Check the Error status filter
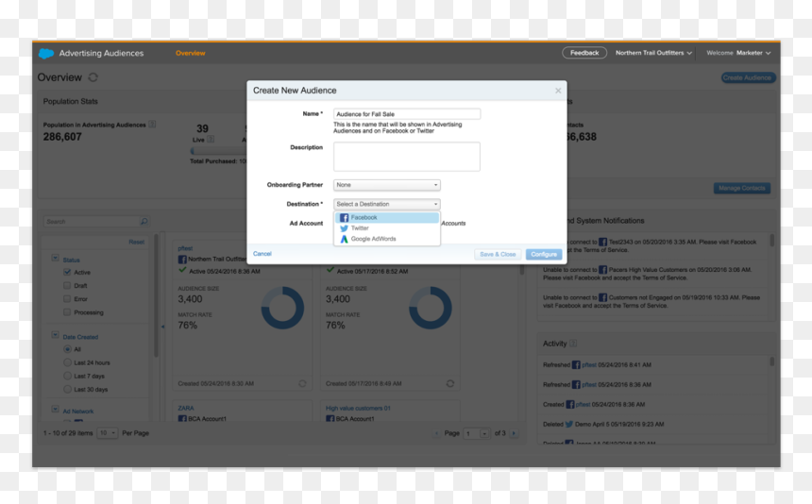The width and height of the screenshot is (812, 504). pos(67,298)
